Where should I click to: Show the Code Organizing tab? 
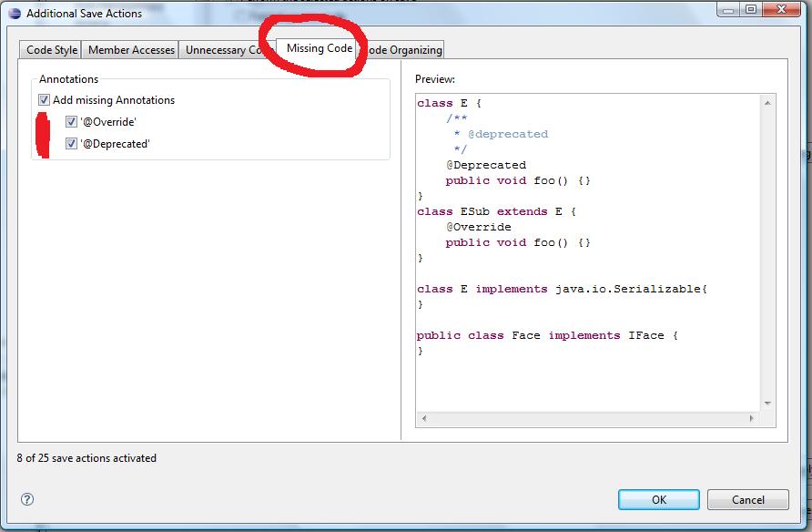coord(405,50)
